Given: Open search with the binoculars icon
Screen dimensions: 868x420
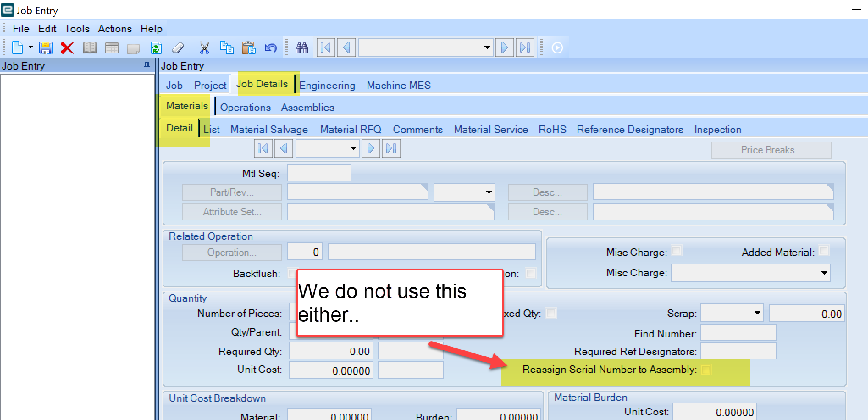Looking at the screenshot, I should tap(302, 47).
